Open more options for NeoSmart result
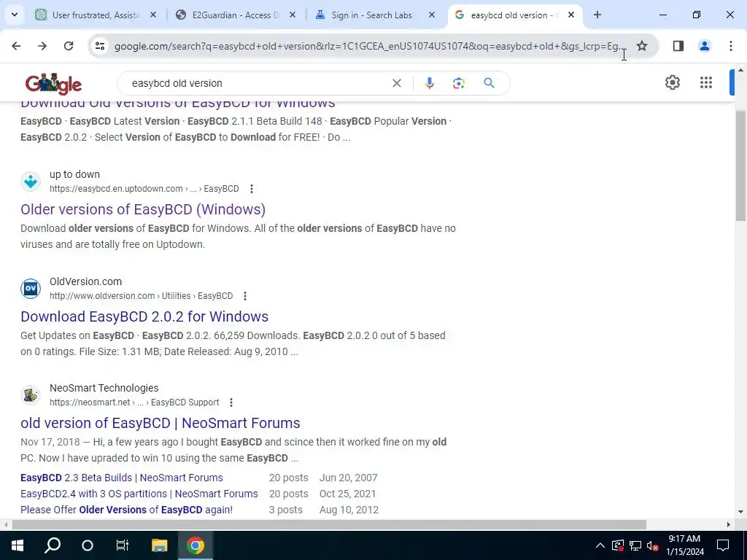The height and width of the screenshot is (560, 747). 231,402
